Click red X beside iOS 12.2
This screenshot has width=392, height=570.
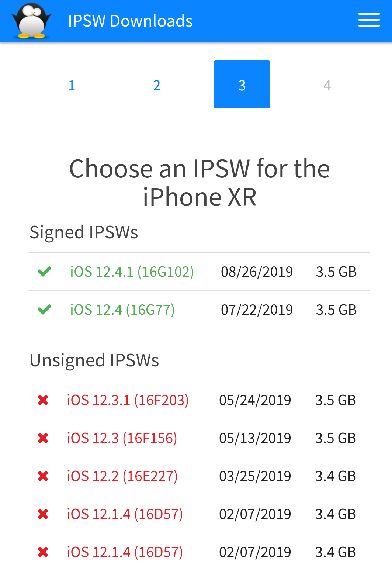(43, 476)
